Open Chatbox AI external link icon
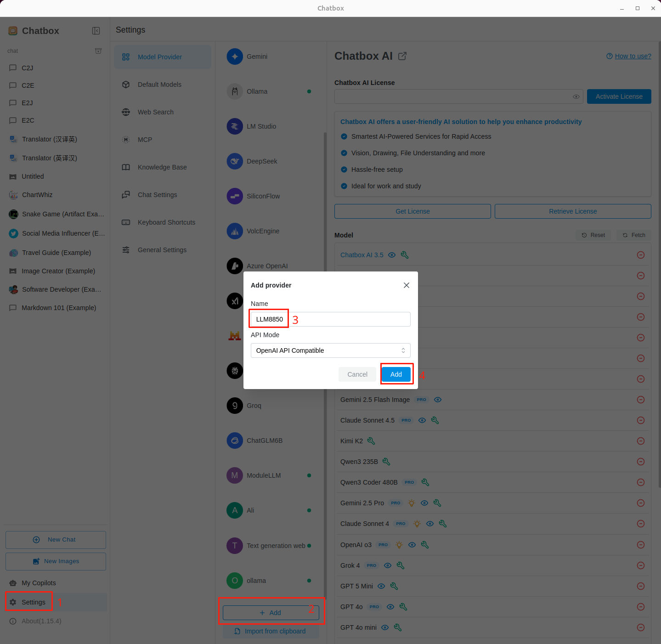661x644 pixels. click(x=402, y=56)
